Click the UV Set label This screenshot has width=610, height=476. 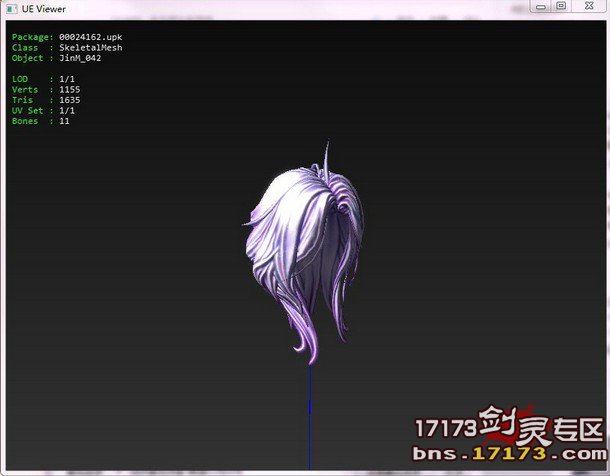(27, 110)
